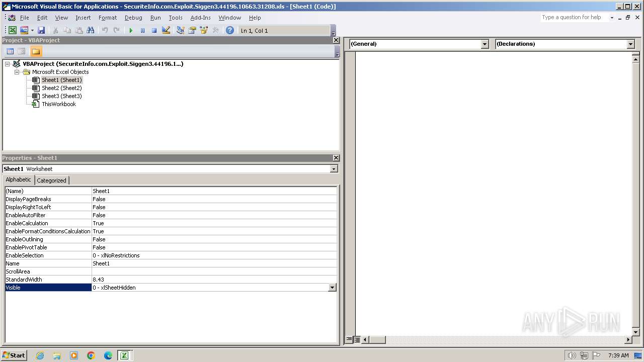Image resolution: width=644 pixels, height=362 pixels.
Task: Click the 'Type a question for help' box
Action: pyautogui.click(x=574, y=18)
